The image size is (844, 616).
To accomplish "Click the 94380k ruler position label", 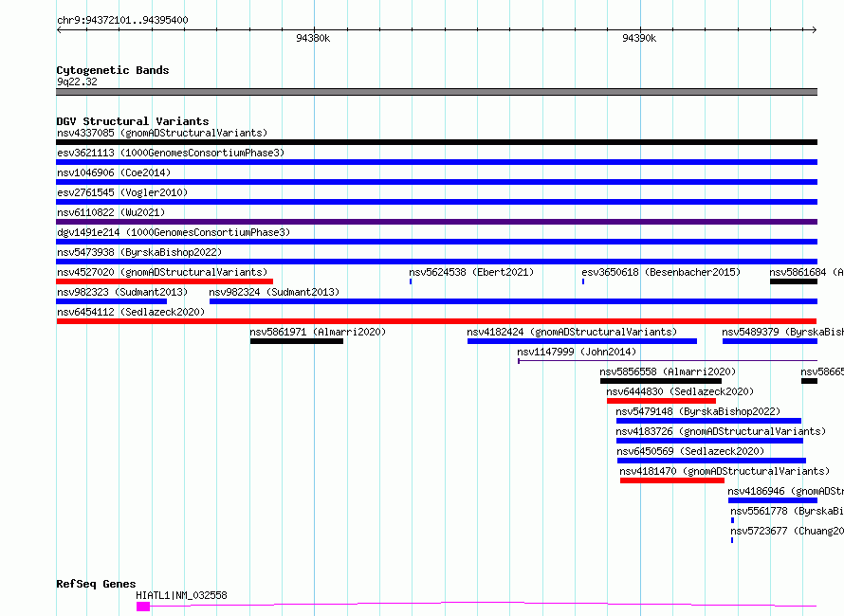I will (313, 38).
